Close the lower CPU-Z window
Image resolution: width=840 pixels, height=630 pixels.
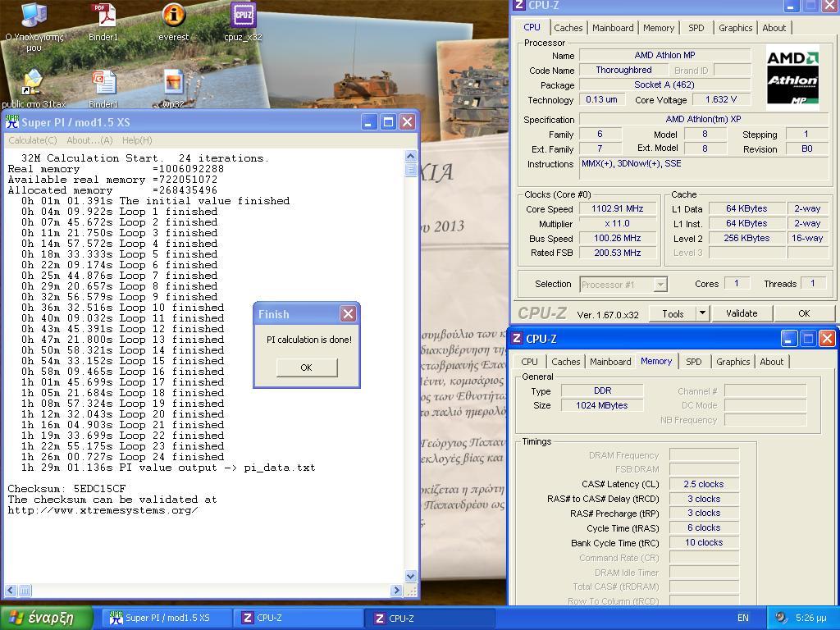tap(827, 339)
